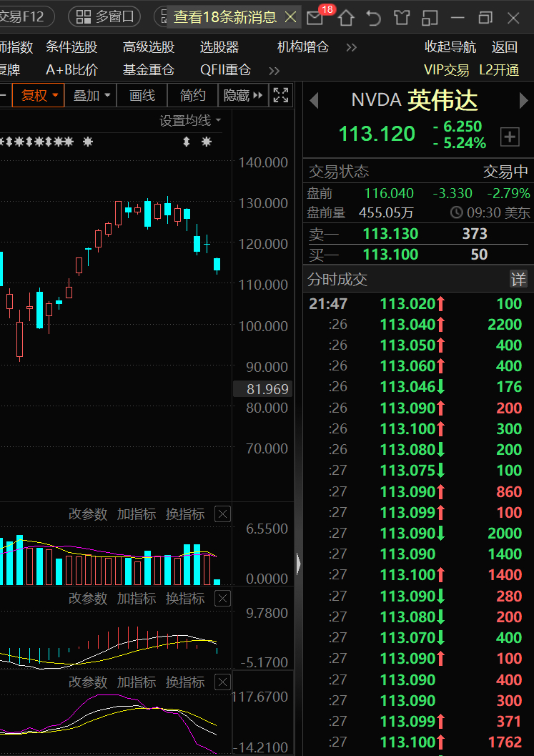Click 加指标 in the volume indicator panel

coord(137,514)
